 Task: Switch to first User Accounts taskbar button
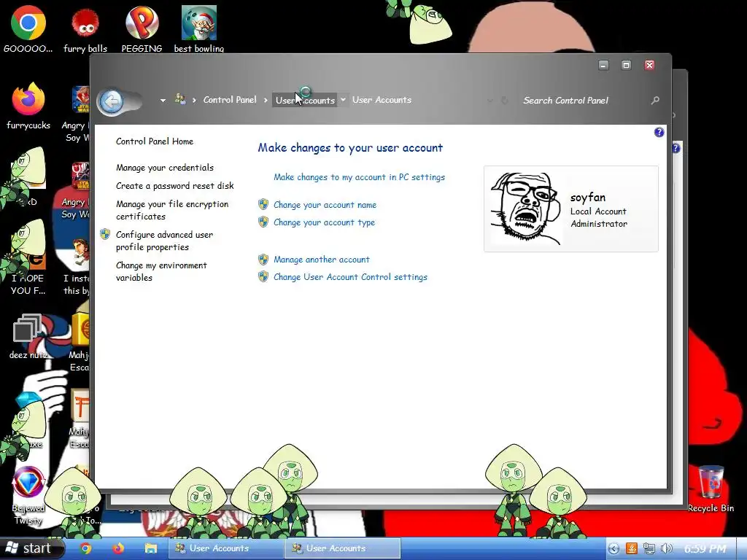click(x=226, y=548)
